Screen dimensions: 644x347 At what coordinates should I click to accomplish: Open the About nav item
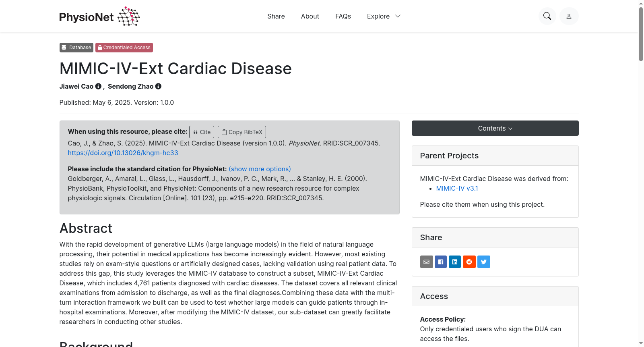point(310,16)
